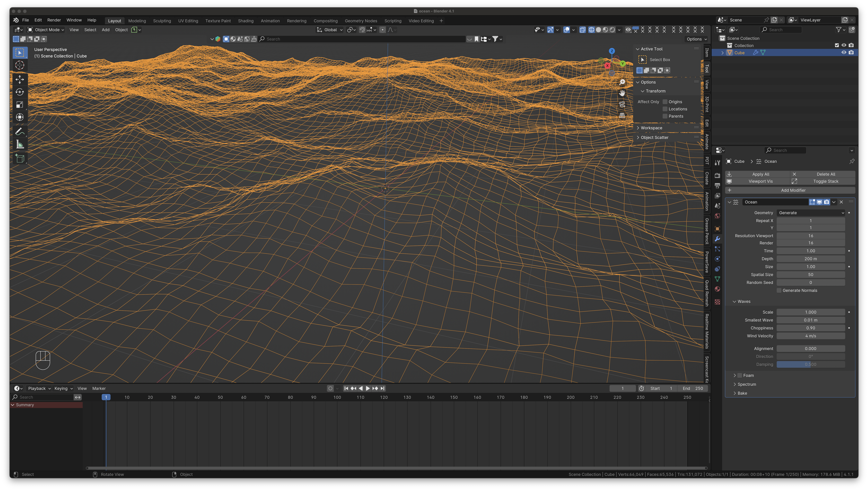Viewport: 868px width, 490px height.
Task: Open the Object Mode dropdown
Action: point(46,30)
